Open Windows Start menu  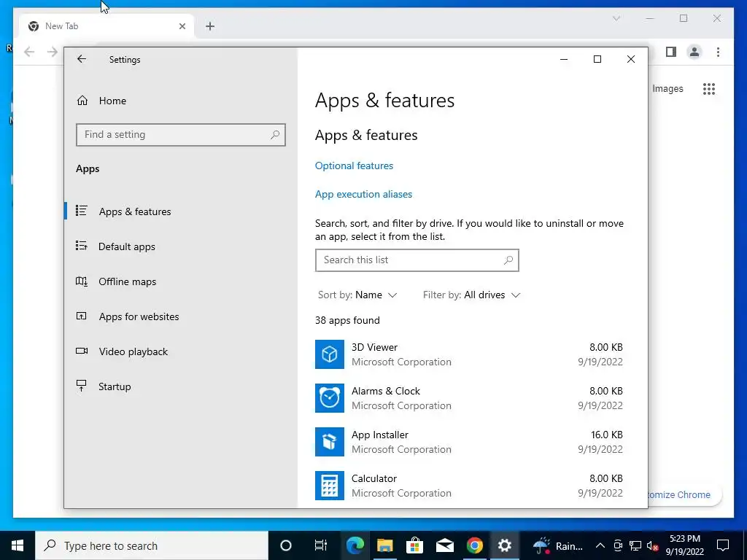pyautogui.click(x=18, y=545)
